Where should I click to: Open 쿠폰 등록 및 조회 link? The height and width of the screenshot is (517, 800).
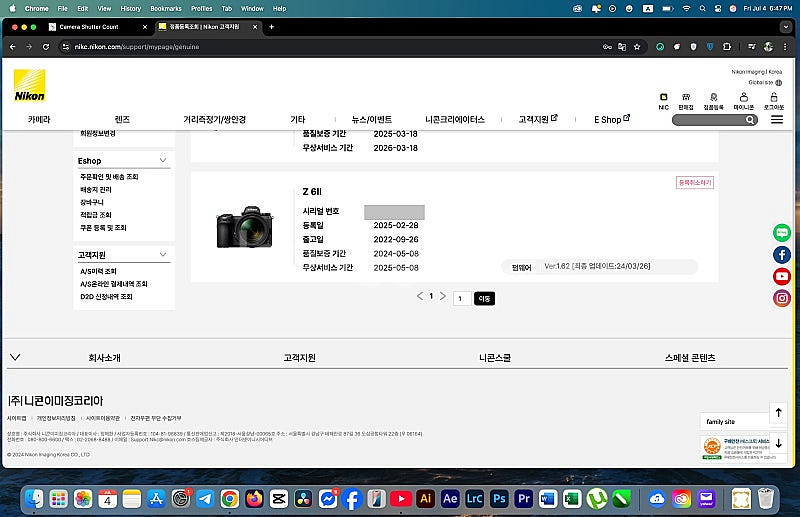103,228
